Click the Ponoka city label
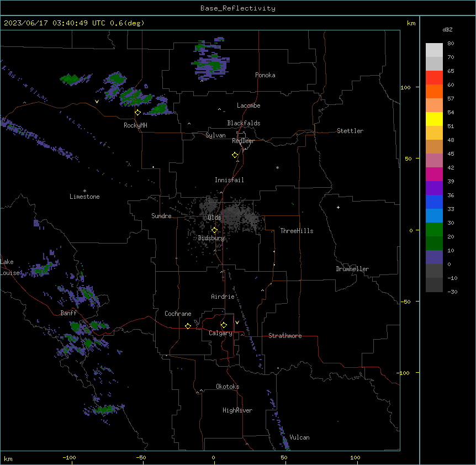Screen dimensions: 476x465 pyautogui.click(x=265, y=75)
